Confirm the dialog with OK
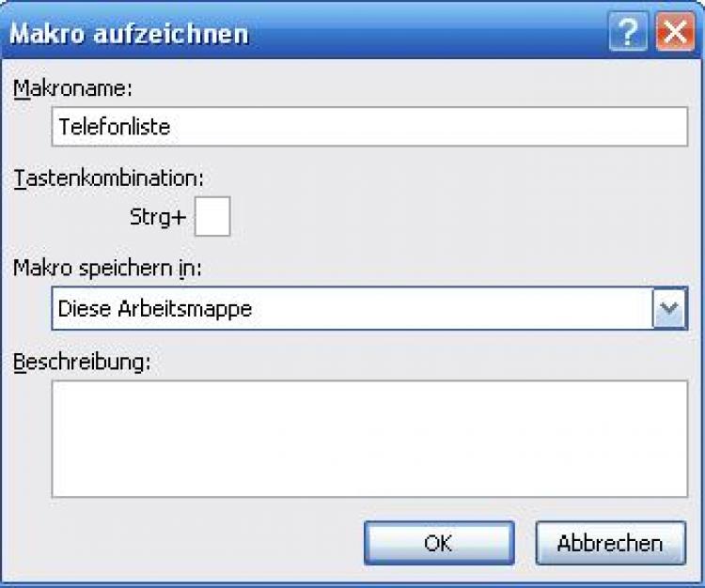 point(438,543)
